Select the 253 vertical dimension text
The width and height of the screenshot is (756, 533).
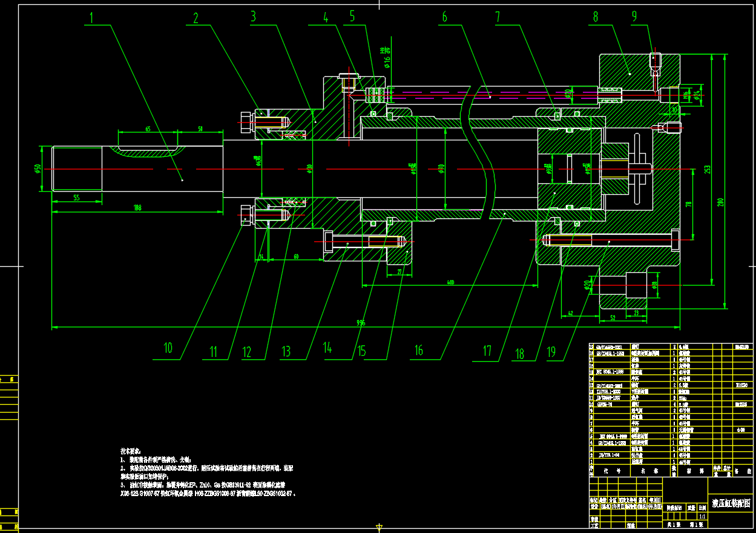pyautogui.click(x=707, y=170)
